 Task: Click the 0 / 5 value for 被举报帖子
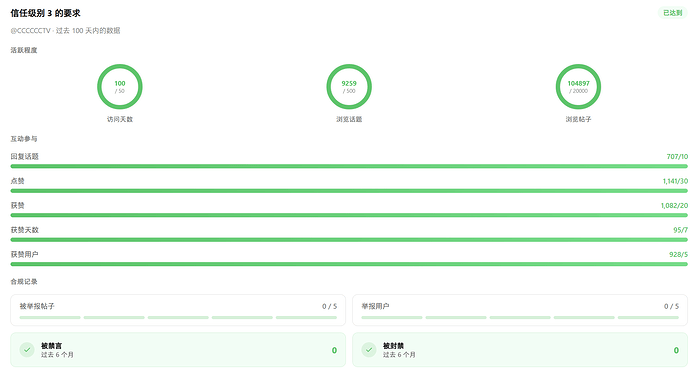pos(329,306)
